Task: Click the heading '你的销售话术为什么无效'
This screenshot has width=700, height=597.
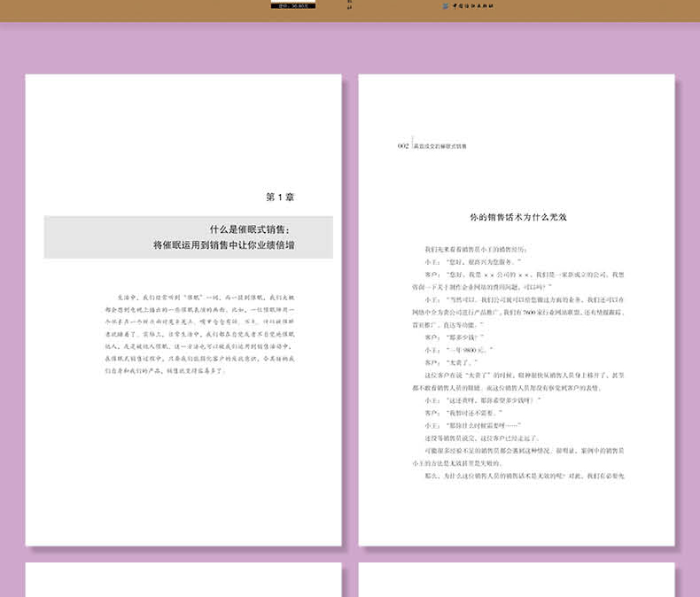Action: tap(517, 216)
